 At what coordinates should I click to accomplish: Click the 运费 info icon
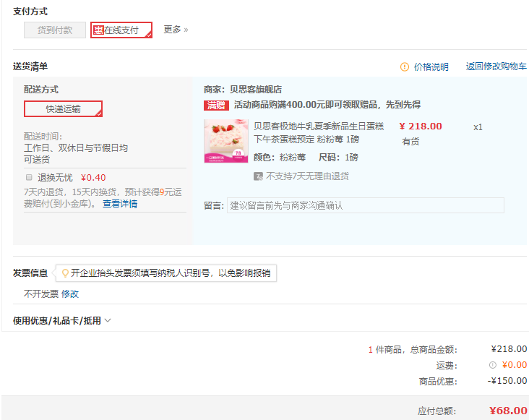[493, 364]
